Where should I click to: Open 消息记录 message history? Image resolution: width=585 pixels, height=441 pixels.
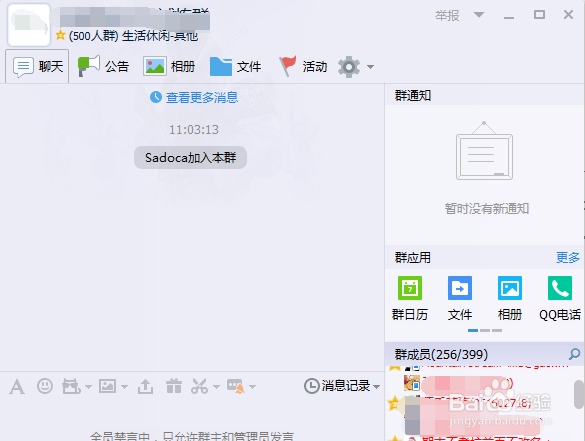click(x=337, y=386)
